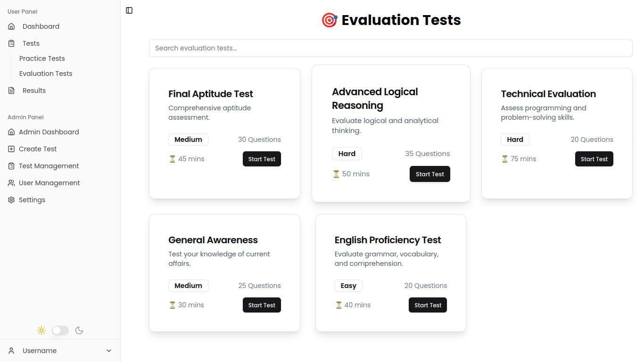
Task: Click the Admin Dashboard home icon
Action: tap(11, 132)
